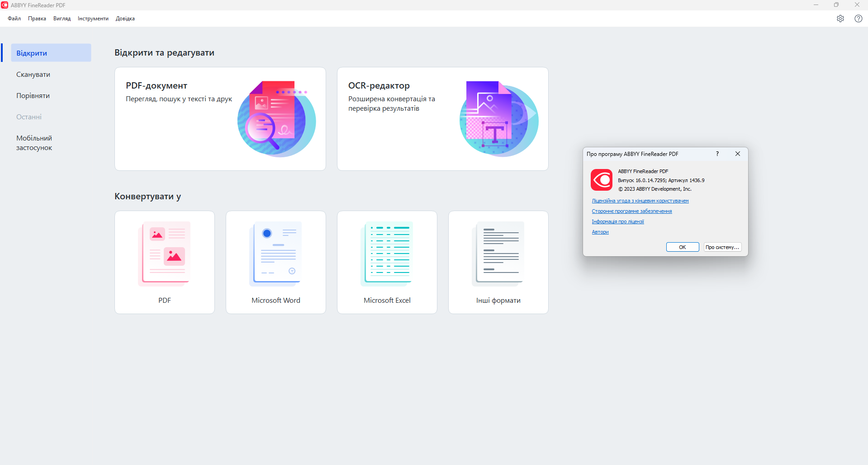Open the Довідка menu
This screenshot has width=868, height=465.
click(125, 19)
